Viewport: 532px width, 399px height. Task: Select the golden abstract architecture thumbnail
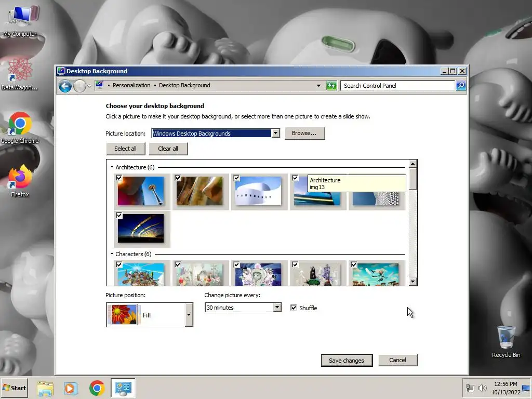coord(199,191)
